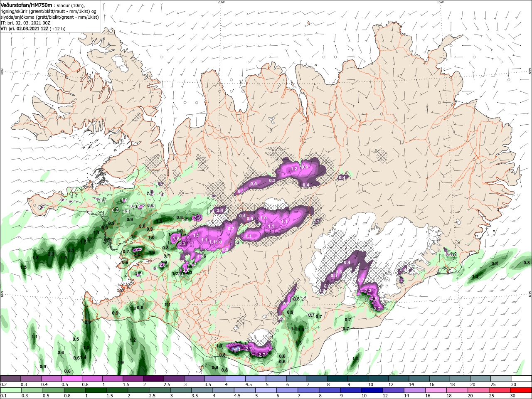Image resolution: width=532 pixels, height=399 pixels.
Task: Click the snow legend swatch between 1 and 1.5
Action: tap(113, 379)
